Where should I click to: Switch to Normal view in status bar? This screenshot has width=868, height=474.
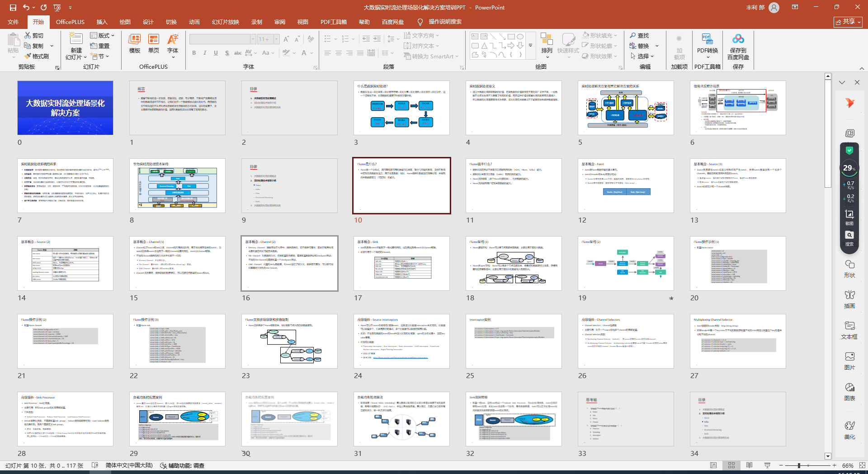713,465
